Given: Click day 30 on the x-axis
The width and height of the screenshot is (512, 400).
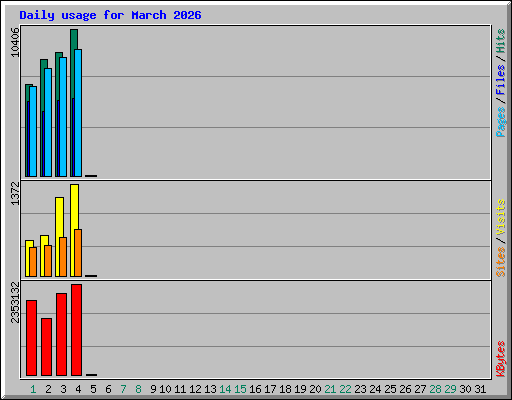Looking at the screenshot, I should 465,389.
